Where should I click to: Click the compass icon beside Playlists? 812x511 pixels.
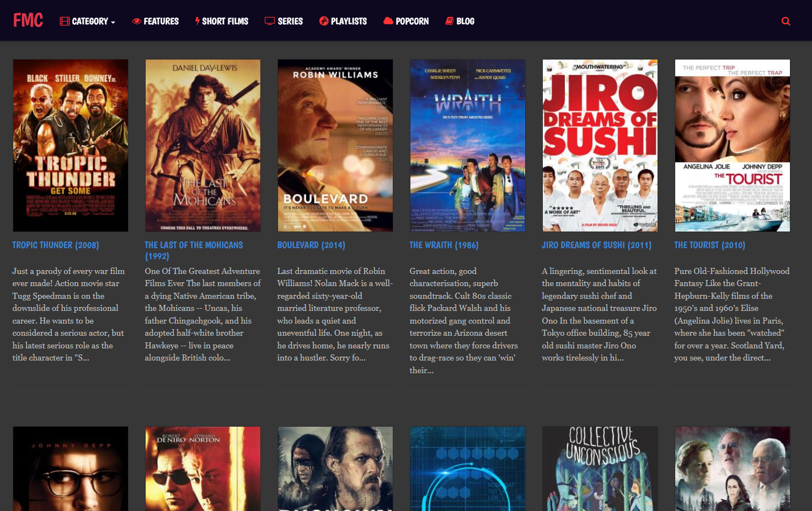click(x=324, y=20)
